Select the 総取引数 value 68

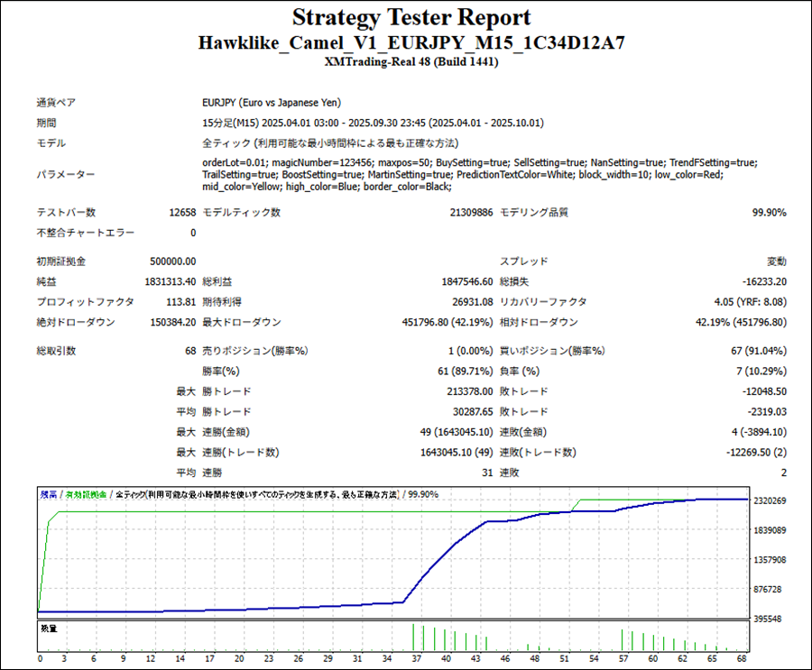(189, 351)
